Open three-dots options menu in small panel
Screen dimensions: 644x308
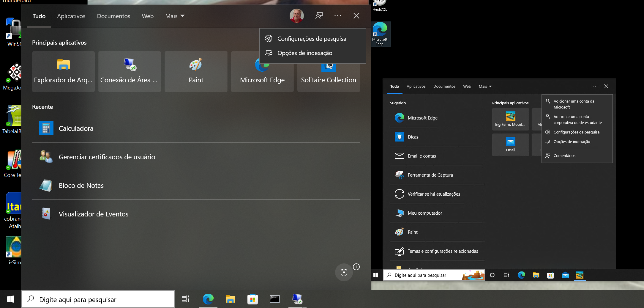(x=594, y=87)
